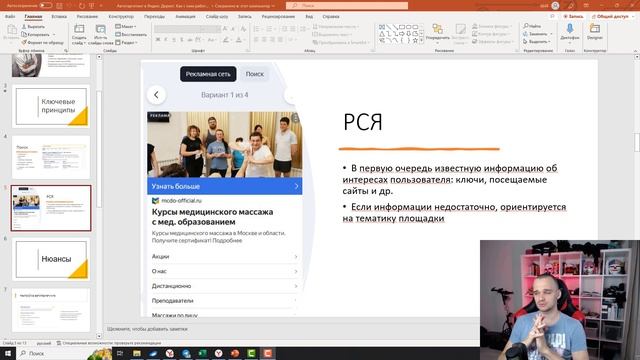This screenshot has height=360, width=640.
Task: Cut selection with the Вырезать button
Action: coord(33,27)
